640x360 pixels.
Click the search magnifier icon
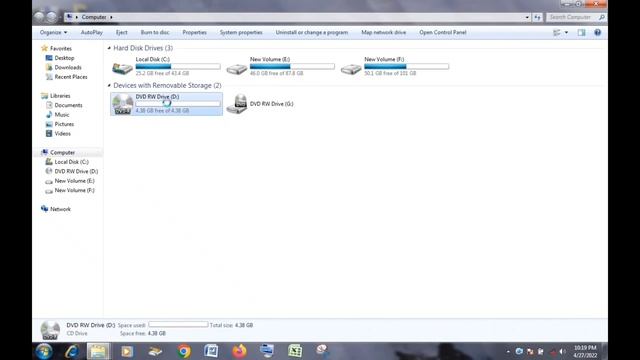(602, 17)
